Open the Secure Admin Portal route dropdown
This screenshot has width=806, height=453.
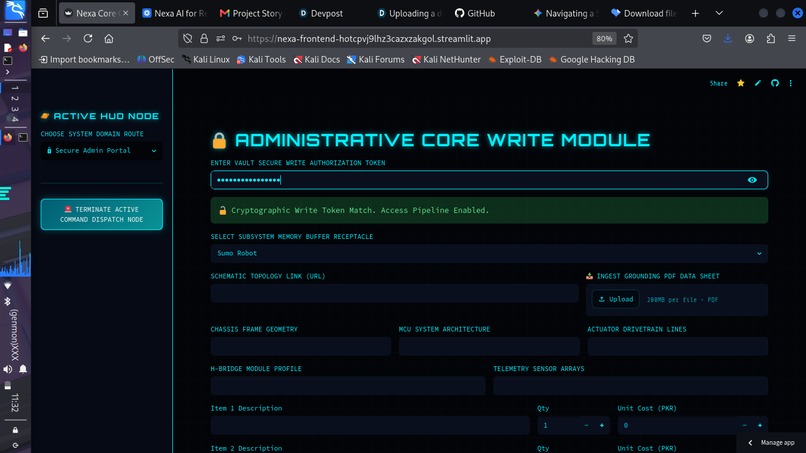pyautogui.click(x=101, y=151)
